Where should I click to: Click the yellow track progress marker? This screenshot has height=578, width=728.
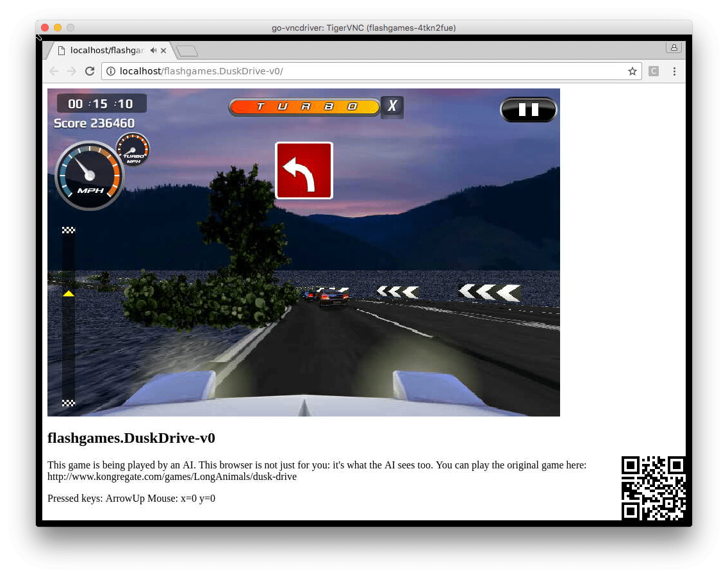[69, 293]
